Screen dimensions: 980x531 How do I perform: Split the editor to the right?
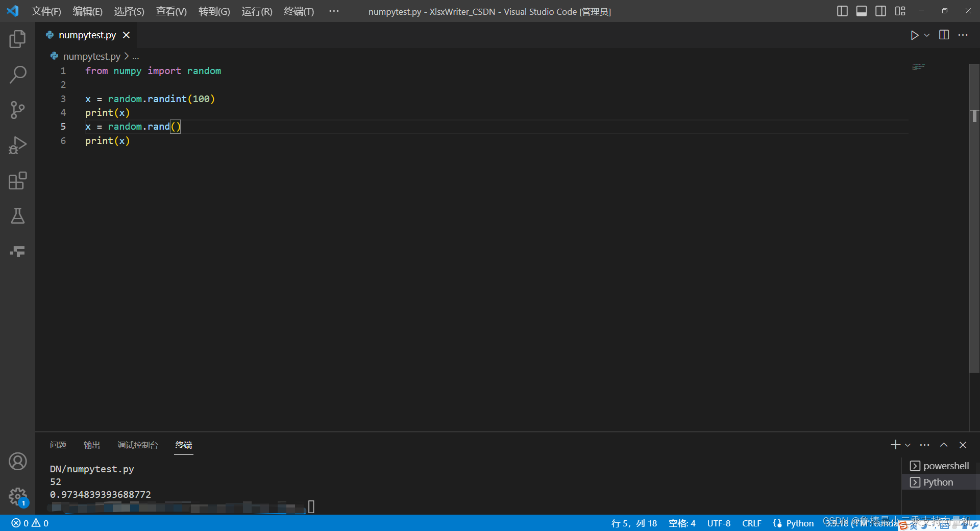[x=944, y=35]
